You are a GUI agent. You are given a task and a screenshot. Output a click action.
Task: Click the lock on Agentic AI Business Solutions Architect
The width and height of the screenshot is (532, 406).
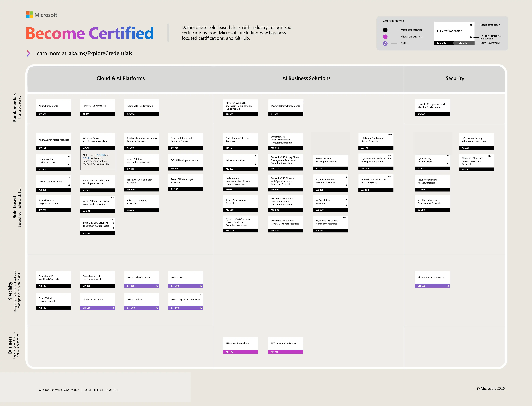[x=346, y=185]
